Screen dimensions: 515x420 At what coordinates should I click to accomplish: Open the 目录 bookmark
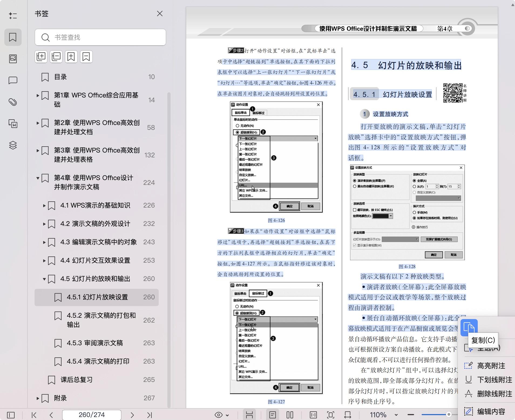(97, 77)
